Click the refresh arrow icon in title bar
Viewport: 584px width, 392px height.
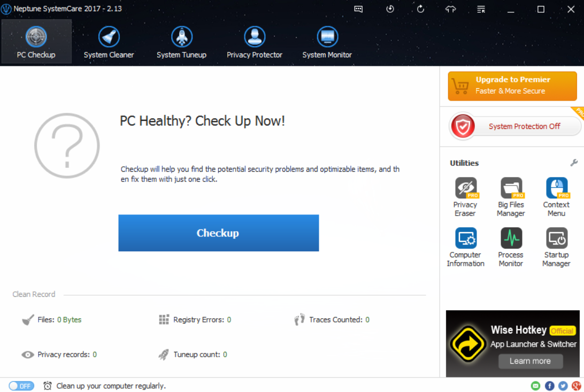(x=420, y=9)
